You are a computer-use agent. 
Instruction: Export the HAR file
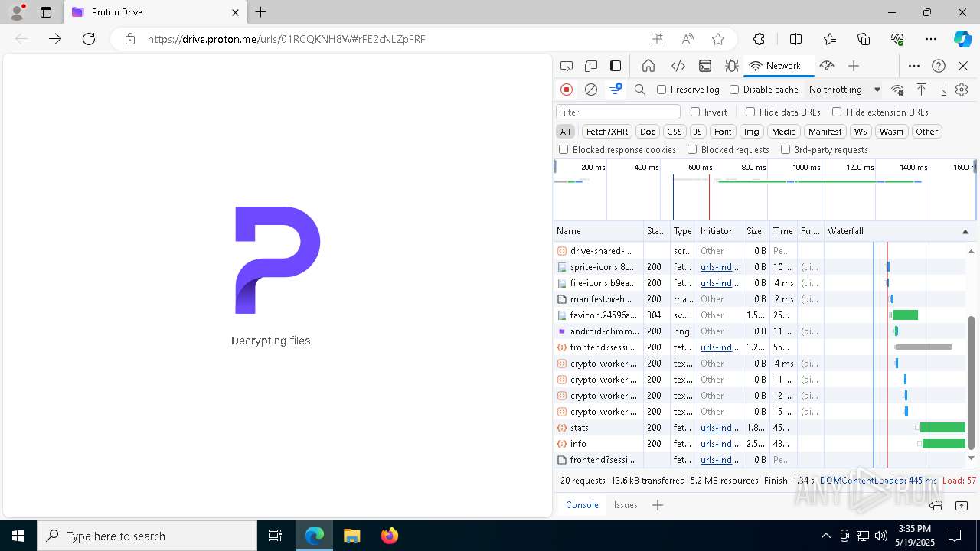pos(943,90)
